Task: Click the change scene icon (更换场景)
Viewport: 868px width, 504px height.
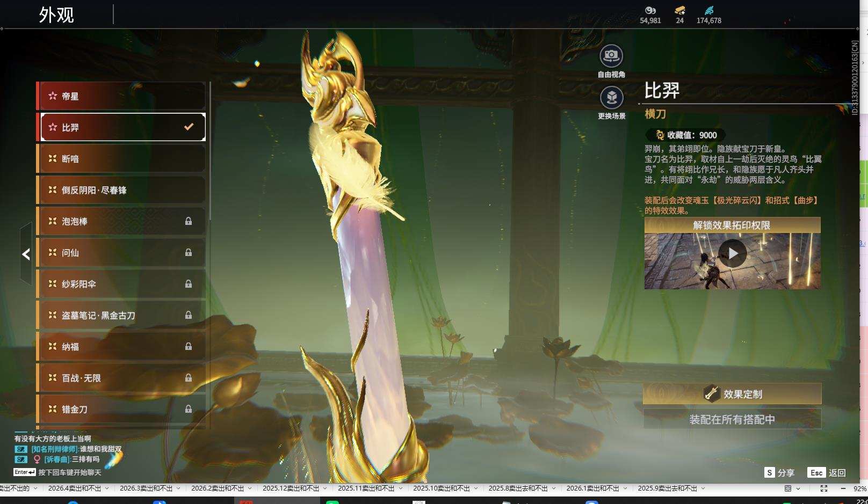Action: tap(611, 98)
